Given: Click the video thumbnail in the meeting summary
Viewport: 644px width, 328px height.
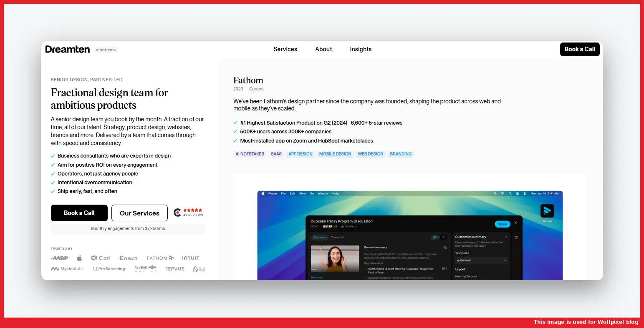Looking at the screenshot, I should tap(335, 259).
